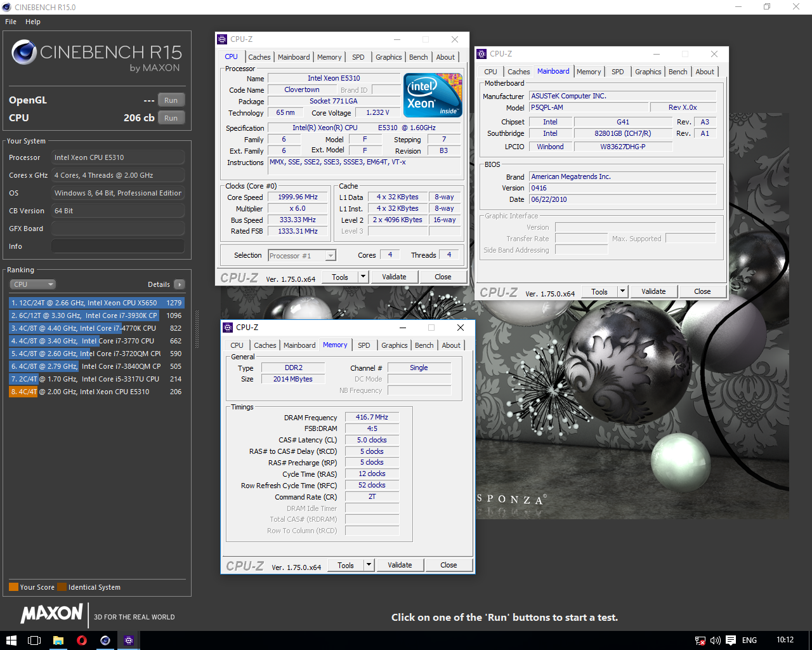
Task: Switch to About tab in the CPU window
Action: [445, 57]
